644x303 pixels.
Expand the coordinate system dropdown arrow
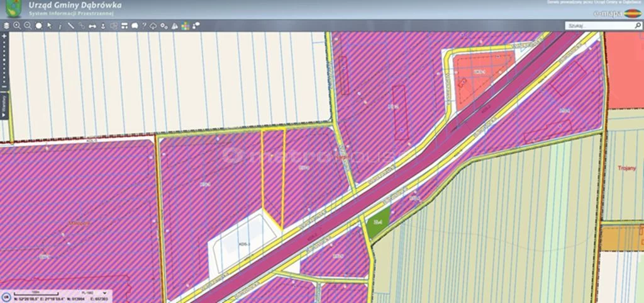(104, 293)
